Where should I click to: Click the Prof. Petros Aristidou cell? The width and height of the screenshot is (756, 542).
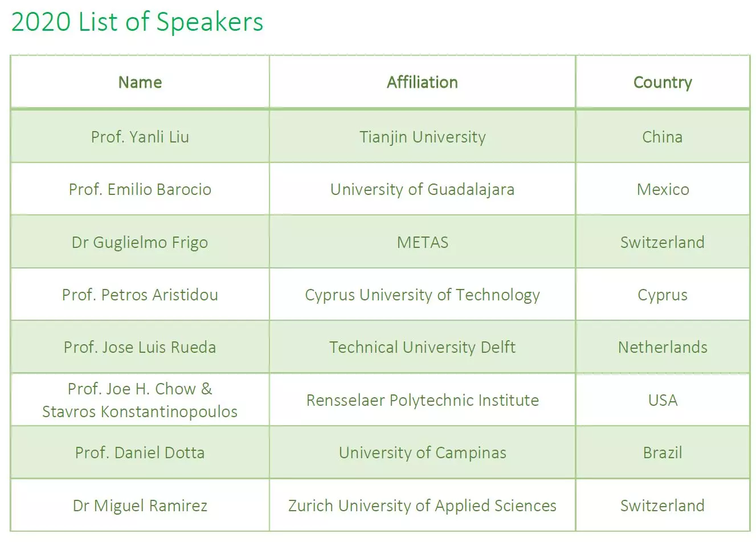tap(140, 295)
